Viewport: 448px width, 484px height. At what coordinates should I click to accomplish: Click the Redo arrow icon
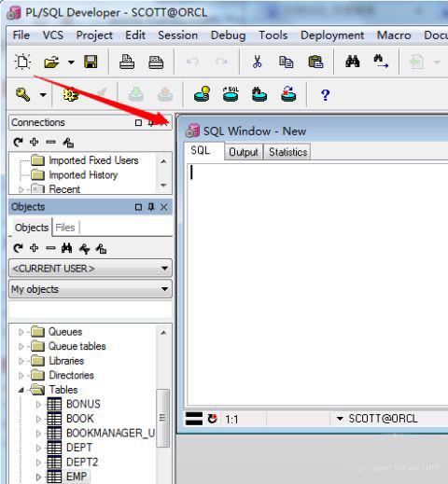click(221, 62)
